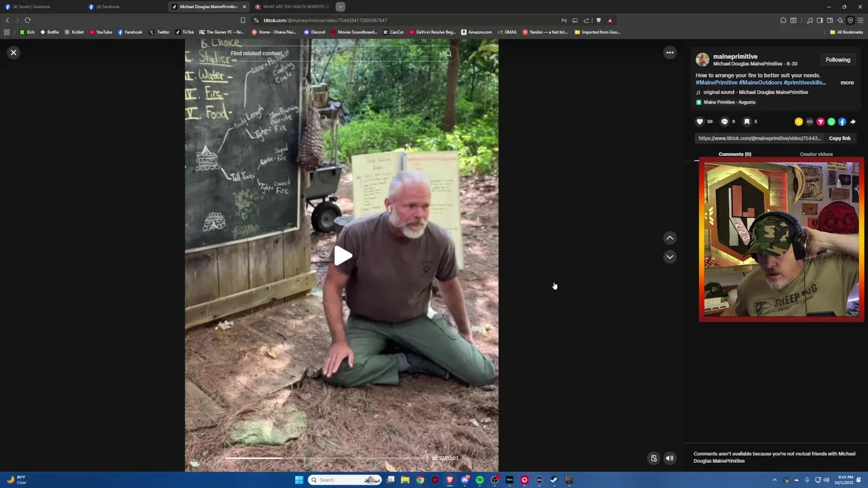Open the weather widget showing 60°F
868x488 pixels.
16,480
